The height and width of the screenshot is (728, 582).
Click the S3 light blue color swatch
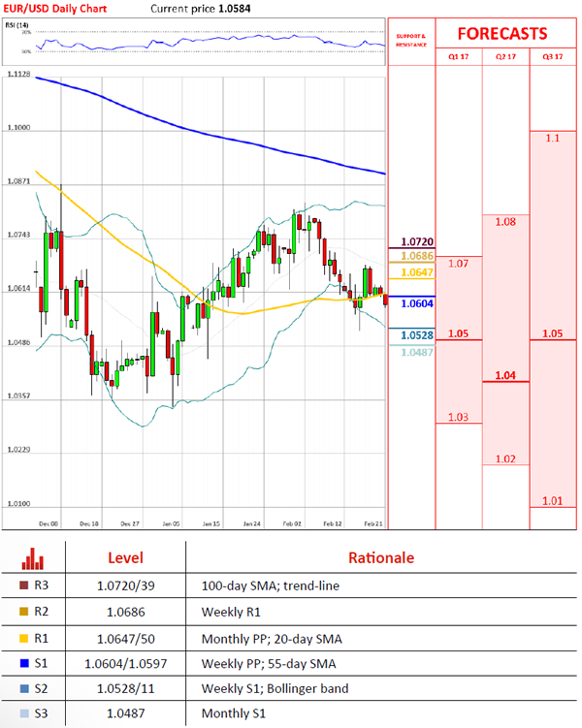tap(24, 713)
